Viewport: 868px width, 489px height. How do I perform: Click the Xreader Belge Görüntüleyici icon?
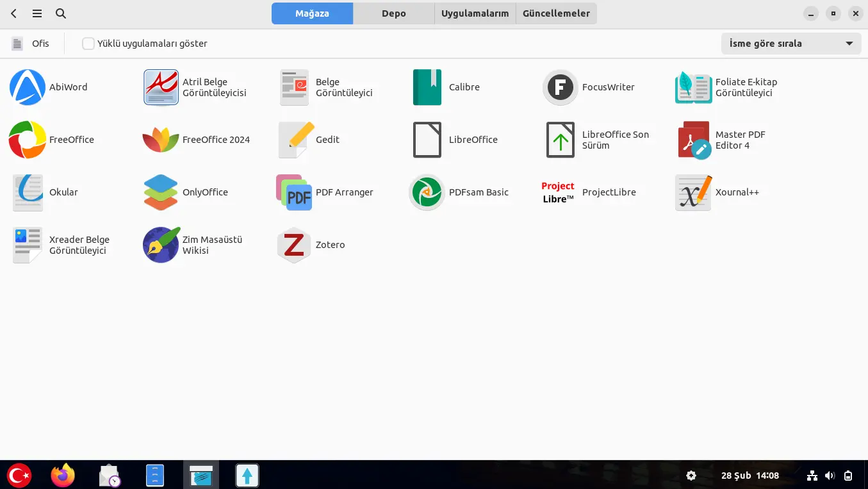(28, 245)
